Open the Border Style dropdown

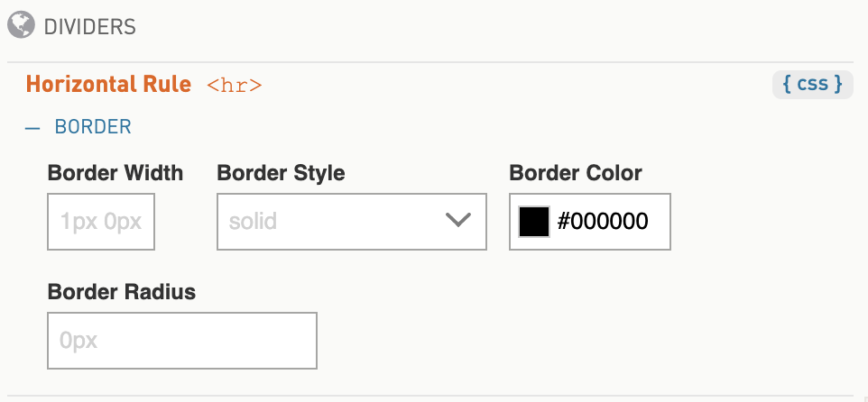pos(352,222)
